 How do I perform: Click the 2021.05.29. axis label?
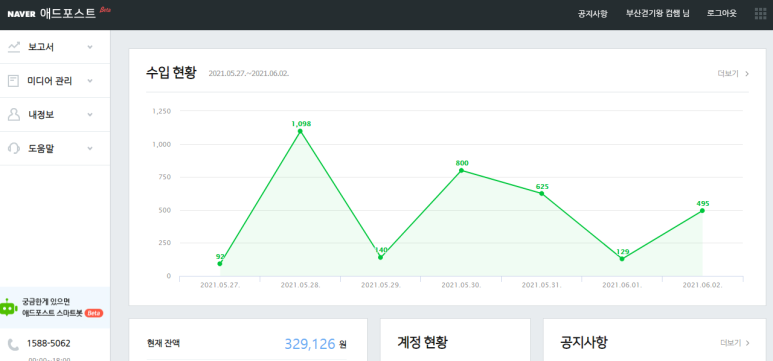(x=381, y=285)
